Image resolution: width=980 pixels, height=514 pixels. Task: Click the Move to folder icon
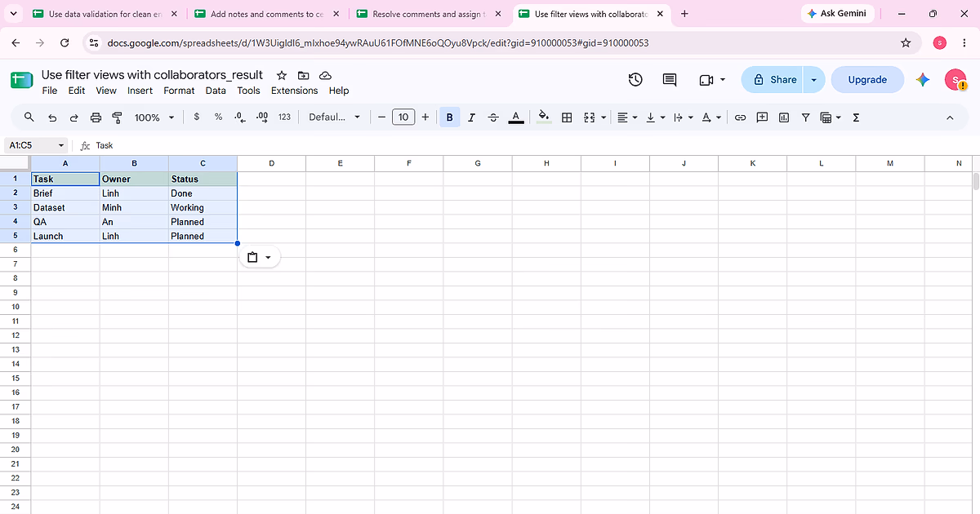(303, 75)
